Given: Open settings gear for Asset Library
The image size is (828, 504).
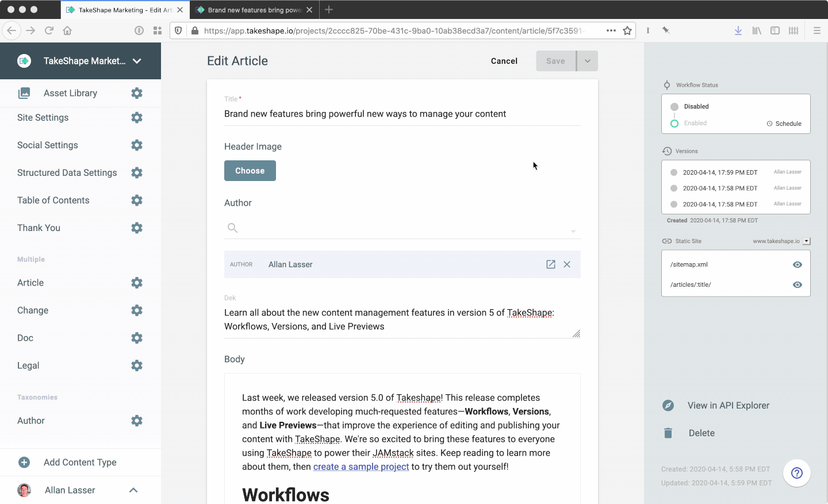Looking at the screenshot, I should tap(137, 93).
